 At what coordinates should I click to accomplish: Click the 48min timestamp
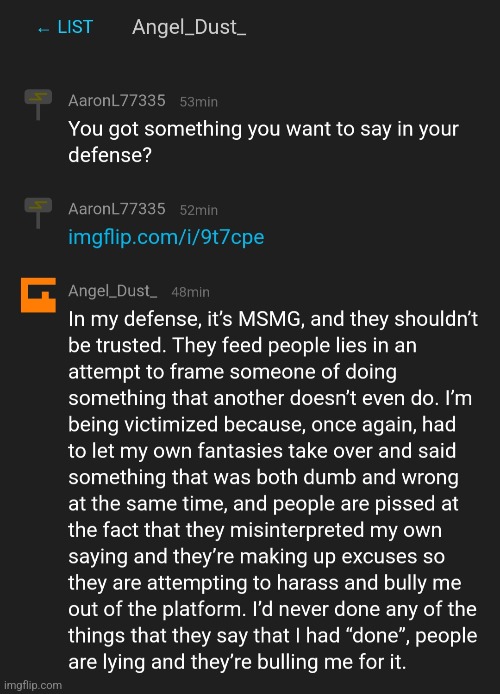(x=191, y=292)
